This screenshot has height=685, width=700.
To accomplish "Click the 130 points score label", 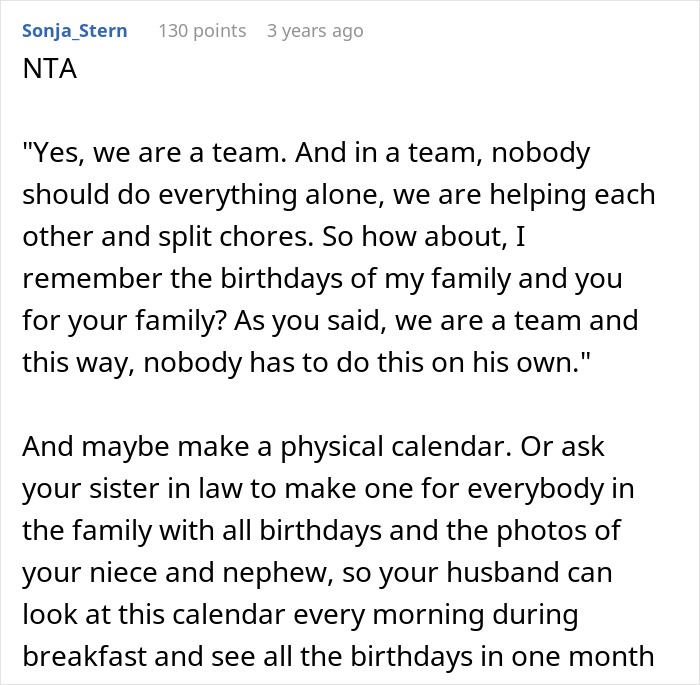I will (x=202, y=31).
